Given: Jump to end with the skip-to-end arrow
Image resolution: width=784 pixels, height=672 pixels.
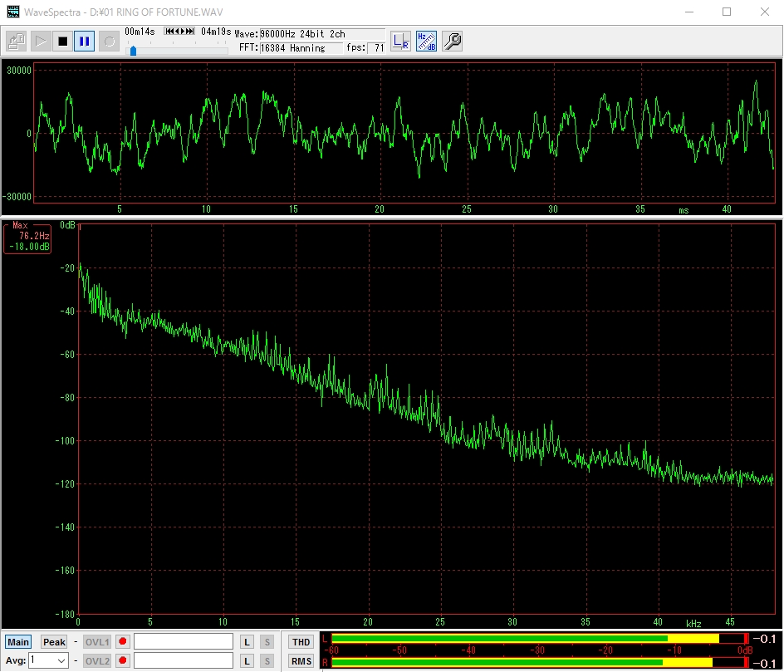Looking at the screenshot, I should (190, 31).
